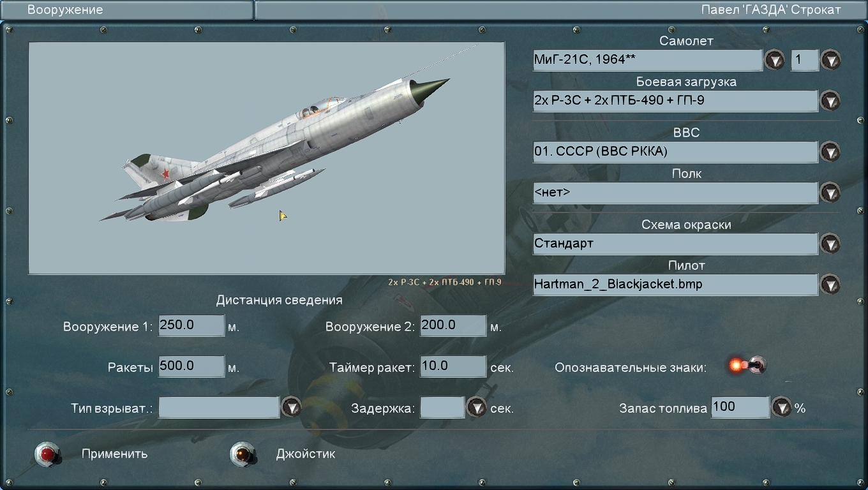The height and width of the screenshot is (490, 868).
Task: Expand the Полк regiment dropdown arrow
Action: [830, 193]
